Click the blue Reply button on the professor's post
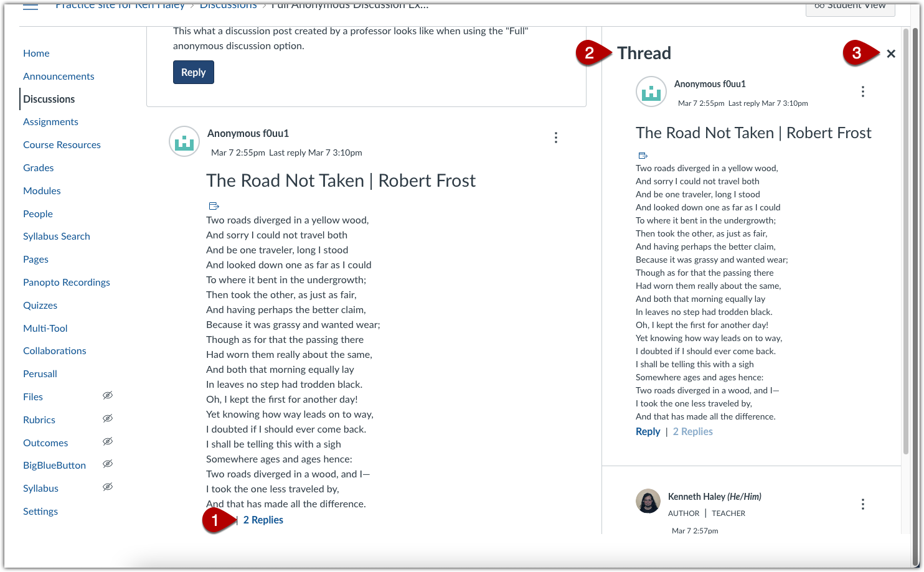 193,72
